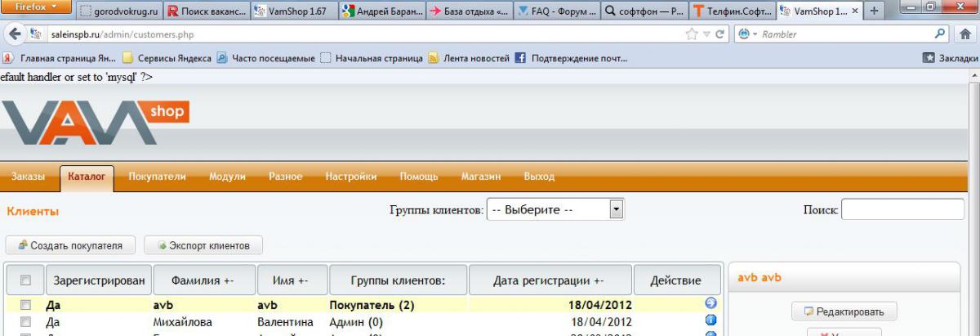Switch to the Телфин.Софт... tab

[x=732, y=11]
